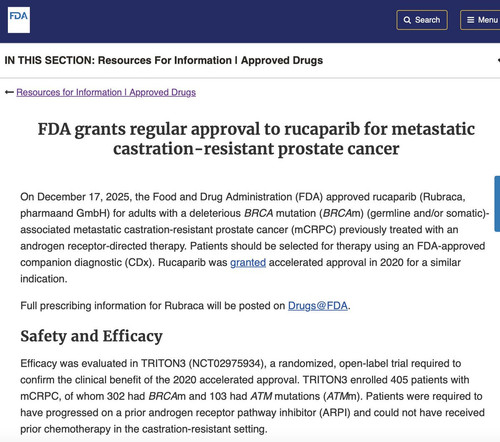Go to homepage via FDA logo

pyautogui.click(x=19, y=20)
